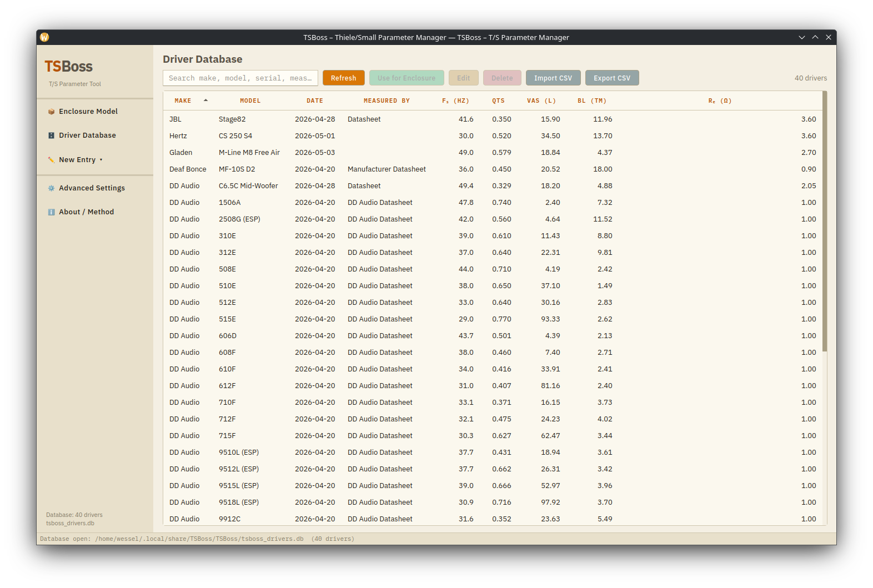Select the DD Audio 608F row
The image size is (873, 588).
point(493,353)
